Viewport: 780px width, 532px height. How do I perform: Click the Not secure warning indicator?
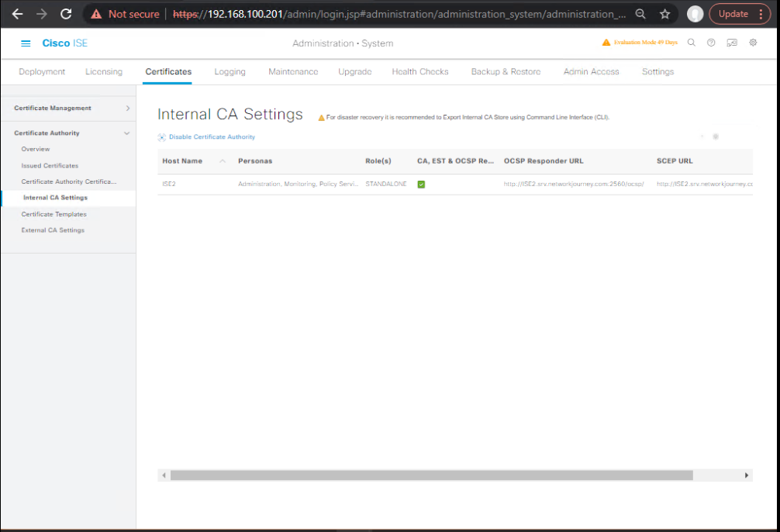tap(125, 14)
